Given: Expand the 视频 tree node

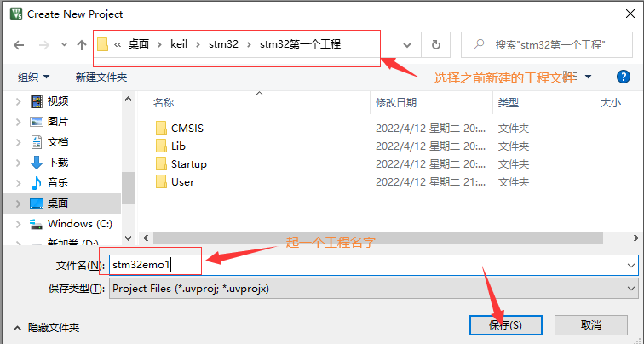Looking at the screenshot, I should coord(18,101).
